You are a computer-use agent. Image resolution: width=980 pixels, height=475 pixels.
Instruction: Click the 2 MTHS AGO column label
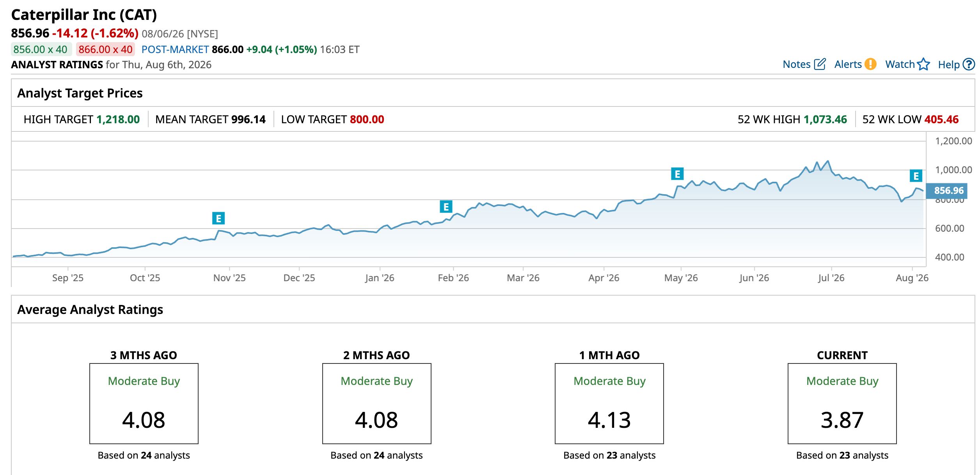point(377,355)
